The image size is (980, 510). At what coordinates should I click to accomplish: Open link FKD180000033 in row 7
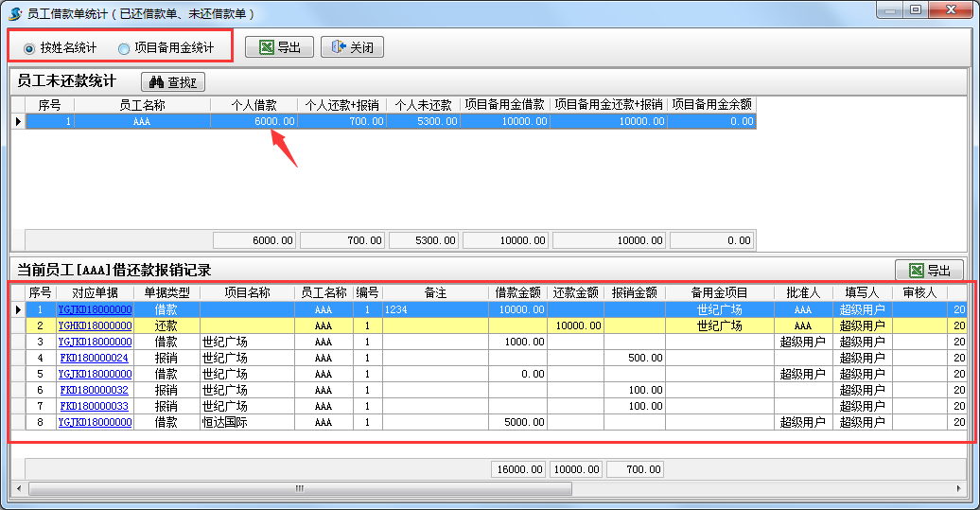click(x=95, y=406)
